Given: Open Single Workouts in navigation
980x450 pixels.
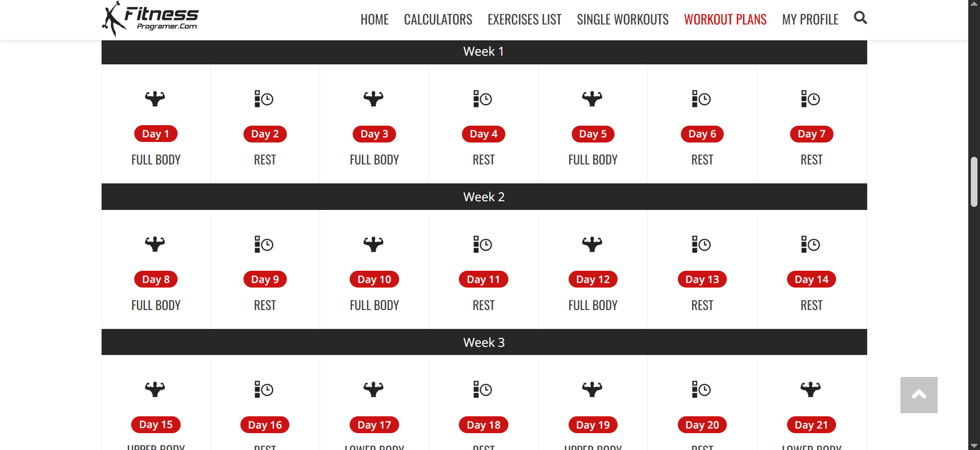Looking at the screenshot, I should (623, 20).
